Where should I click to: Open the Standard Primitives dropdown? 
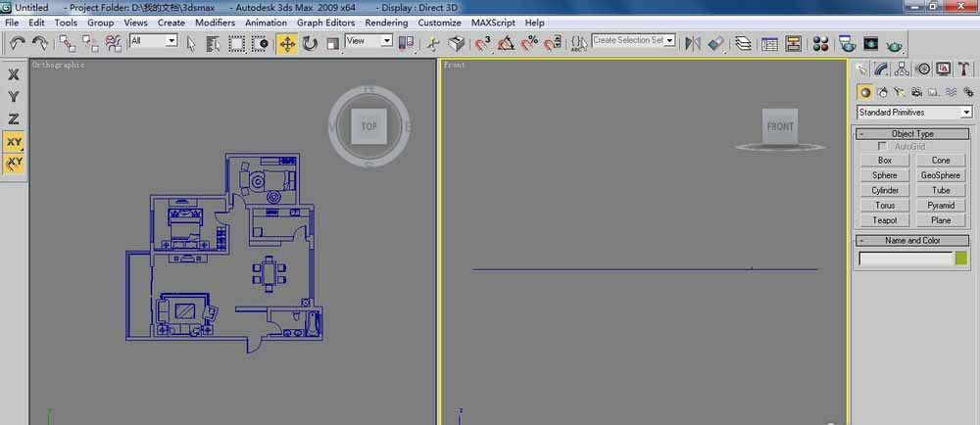coord(914,113)
